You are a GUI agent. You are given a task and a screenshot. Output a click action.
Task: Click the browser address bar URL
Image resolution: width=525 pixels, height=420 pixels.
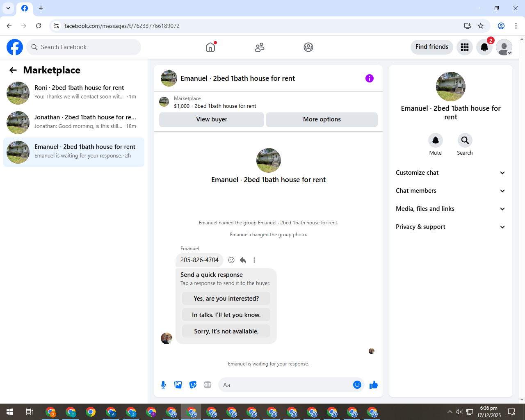tap(122, 26)
